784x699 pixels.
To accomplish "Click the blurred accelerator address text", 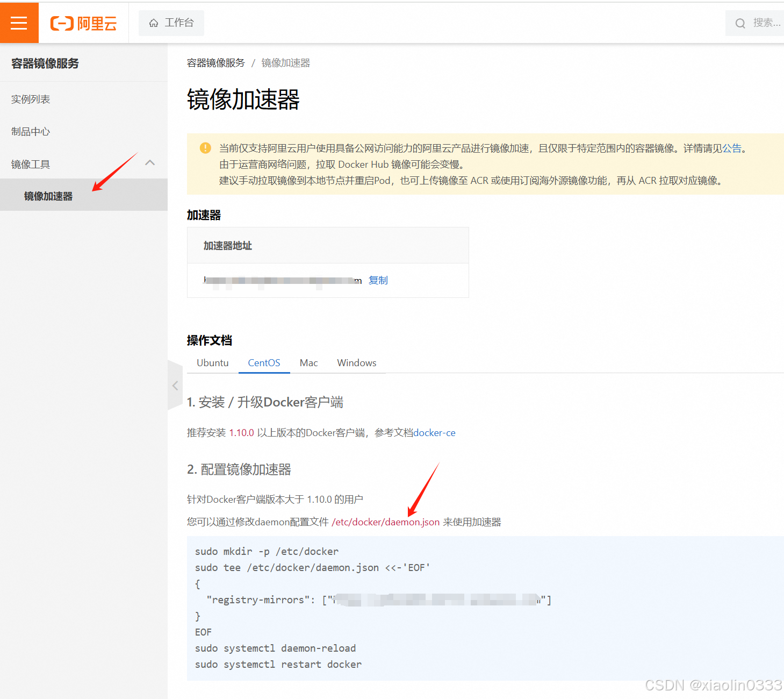I will click(x=283, y=281).
